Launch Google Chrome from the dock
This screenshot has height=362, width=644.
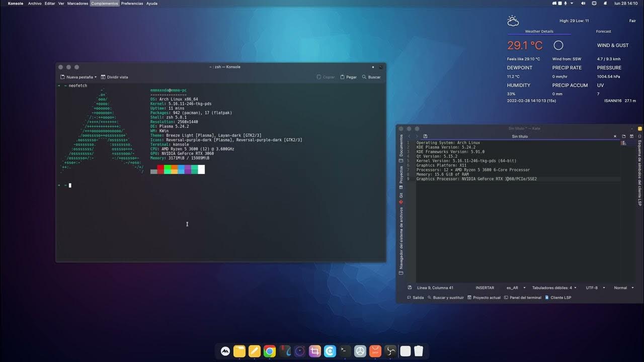(x=270, y=351)
